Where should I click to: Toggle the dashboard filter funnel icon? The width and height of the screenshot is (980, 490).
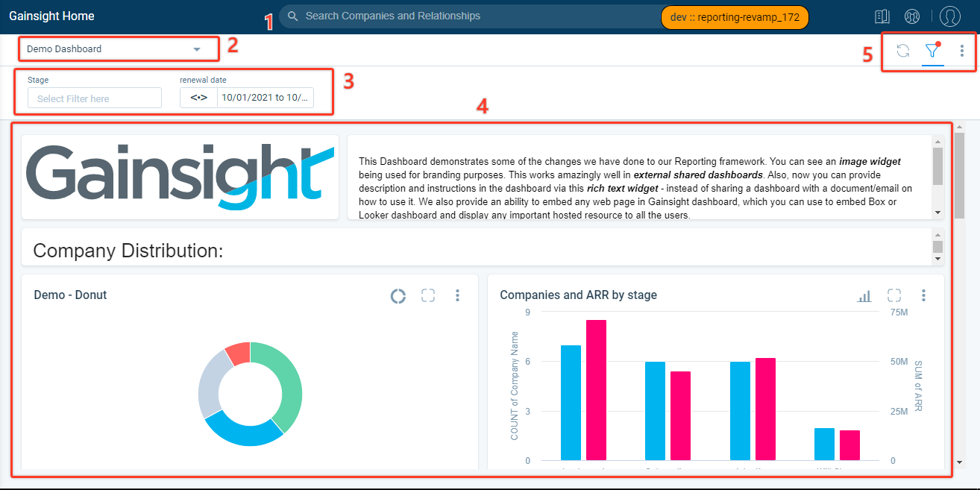pos(932,50)
